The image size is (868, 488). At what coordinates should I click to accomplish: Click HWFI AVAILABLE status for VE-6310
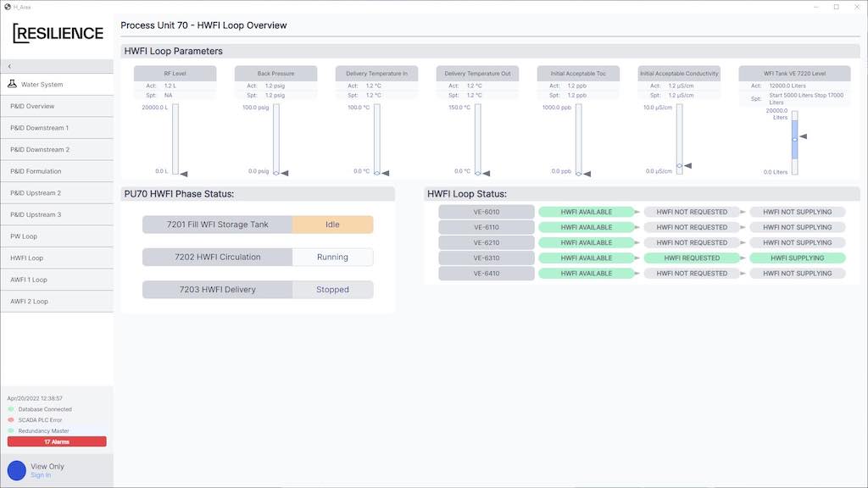click(587, 258)
